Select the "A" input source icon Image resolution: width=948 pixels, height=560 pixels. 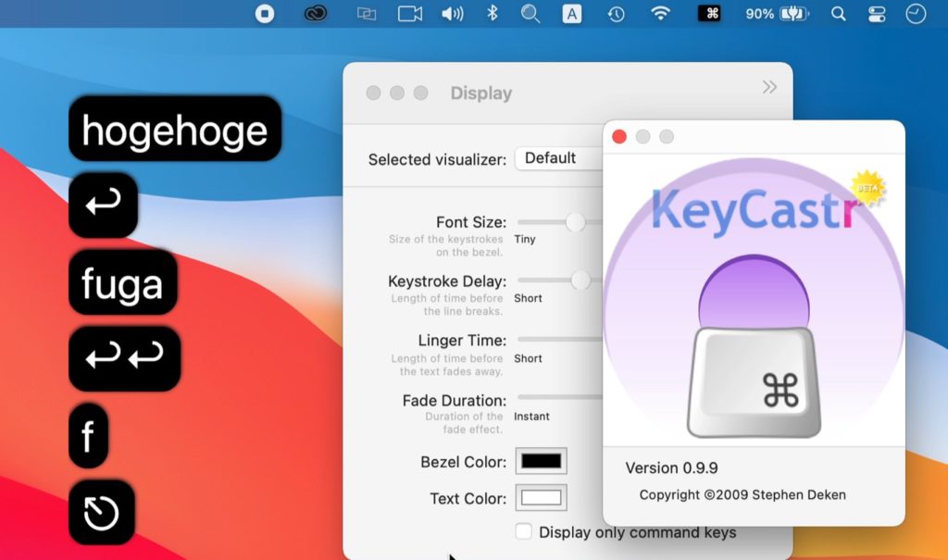(571, 14)
